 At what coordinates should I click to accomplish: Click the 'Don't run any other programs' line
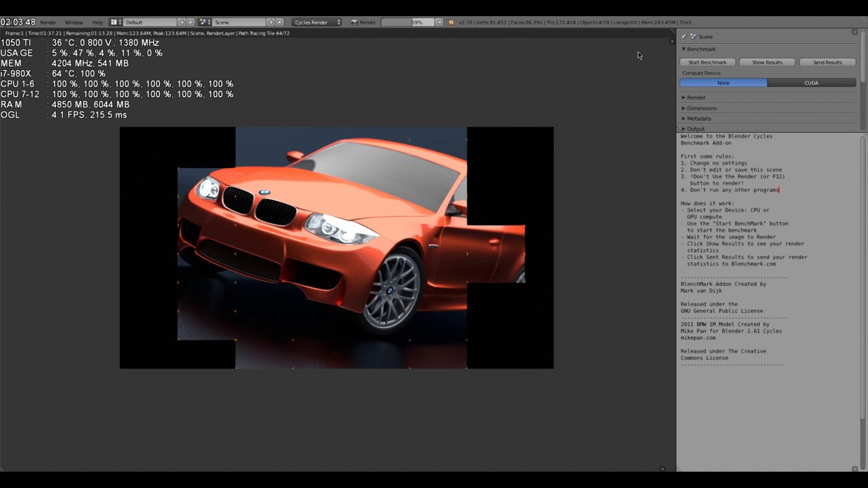click(x=730, y=190)
